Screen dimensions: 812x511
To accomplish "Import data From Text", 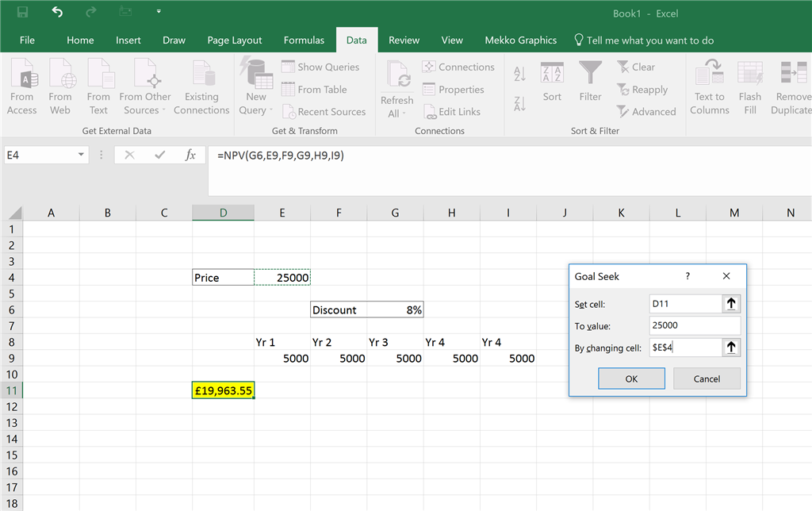I will point(98,86).
